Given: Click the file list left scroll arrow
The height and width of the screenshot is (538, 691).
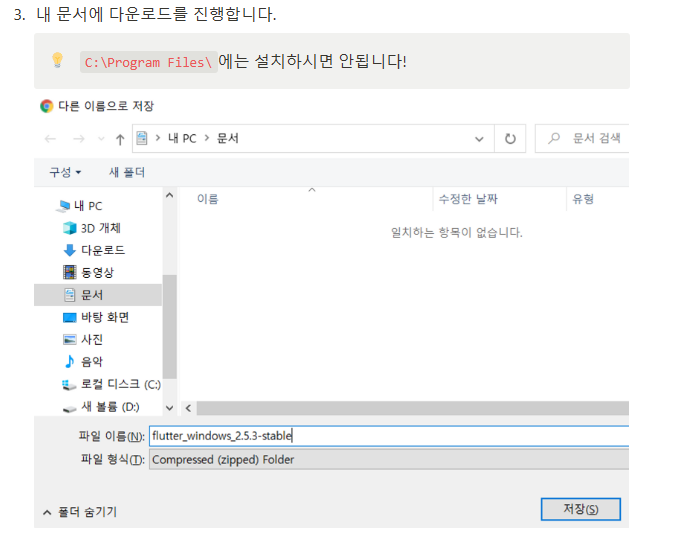Looking at the screenshot, I should tap(189, 408).
